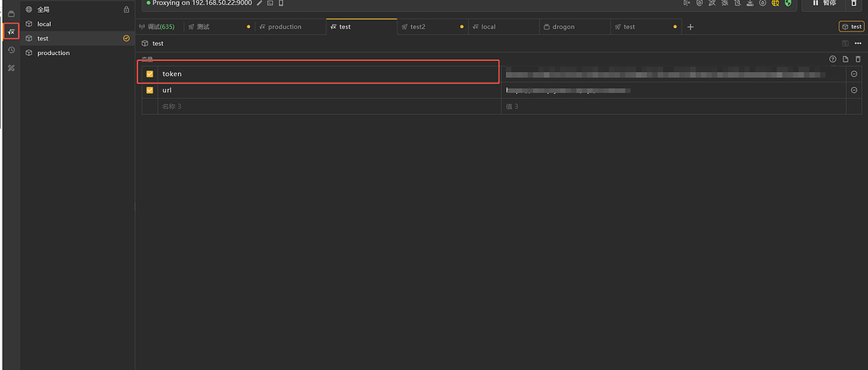Open the toolbox sidebar icon
868x370 pixels.
pyautogui.click(x=11, y=68)
